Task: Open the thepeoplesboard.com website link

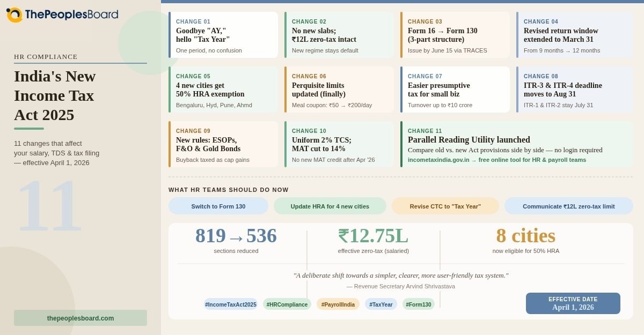Action: 80,318
